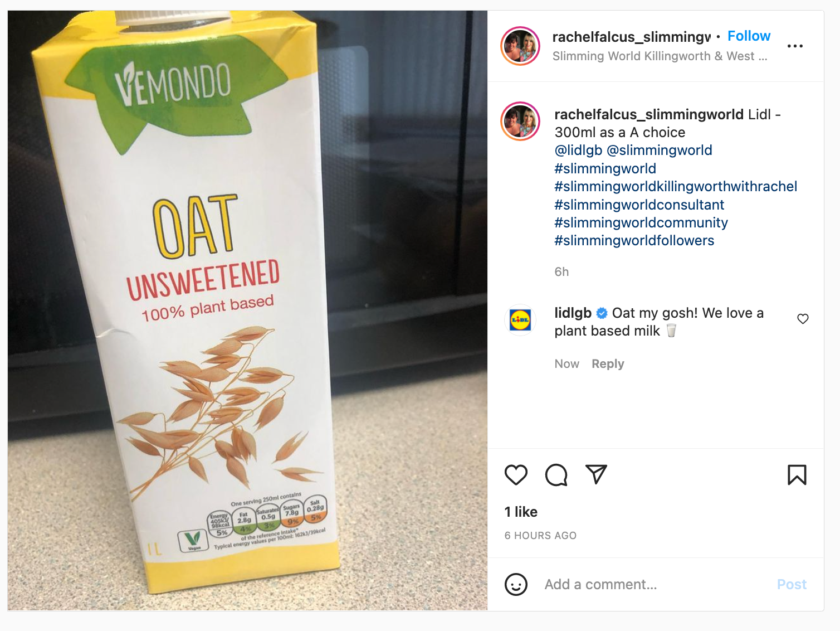Like the post with the heart icon
Viewport: 840px width, 631px height.
(x=516, y=475)
